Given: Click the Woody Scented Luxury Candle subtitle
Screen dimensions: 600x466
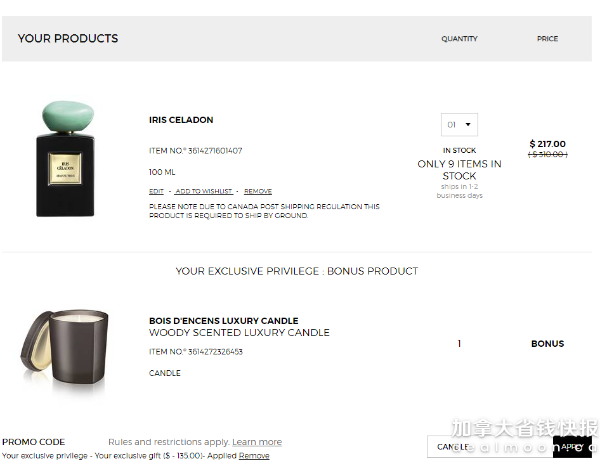Looking at the screenshot, I should tap(239, 332).
